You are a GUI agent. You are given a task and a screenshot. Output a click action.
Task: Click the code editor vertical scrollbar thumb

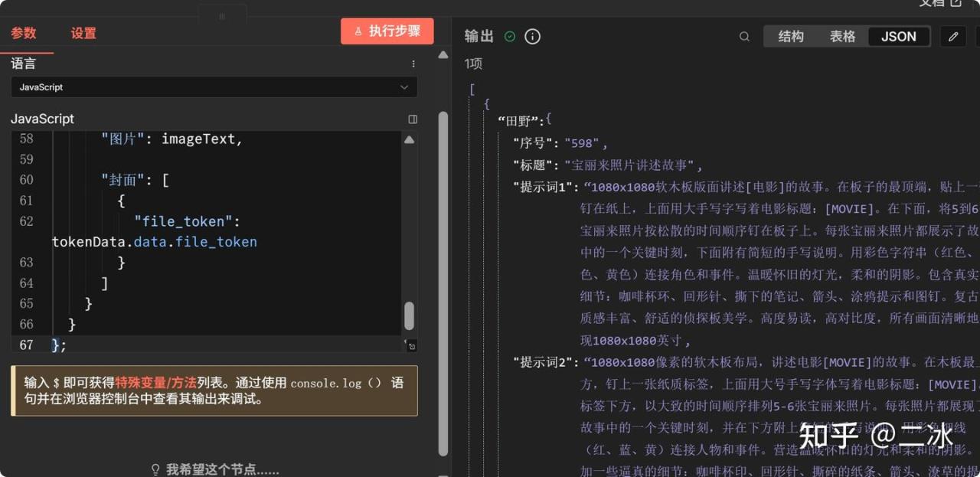[409, 315]
